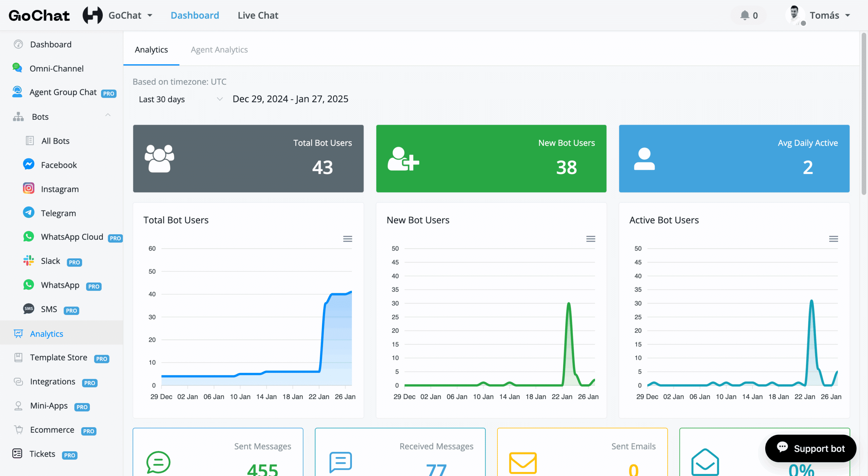The image size is (868, 476).
Task: Click the Slack icon in sidebar
Action: 28,261
